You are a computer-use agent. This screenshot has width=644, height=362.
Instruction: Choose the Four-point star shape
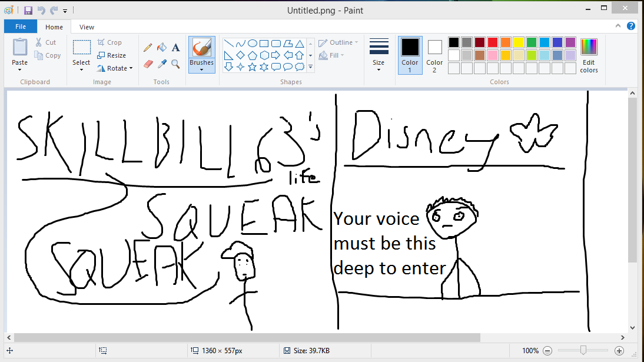pos(241,67)
